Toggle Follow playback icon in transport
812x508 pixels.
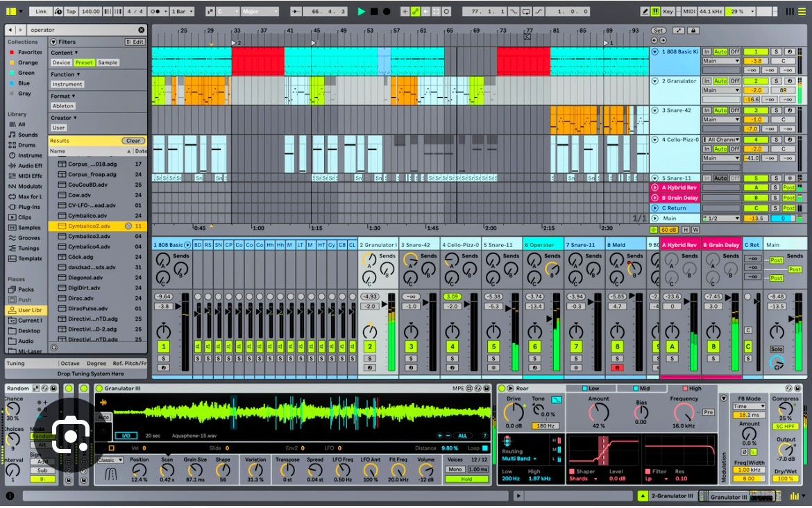coord(296,11)
